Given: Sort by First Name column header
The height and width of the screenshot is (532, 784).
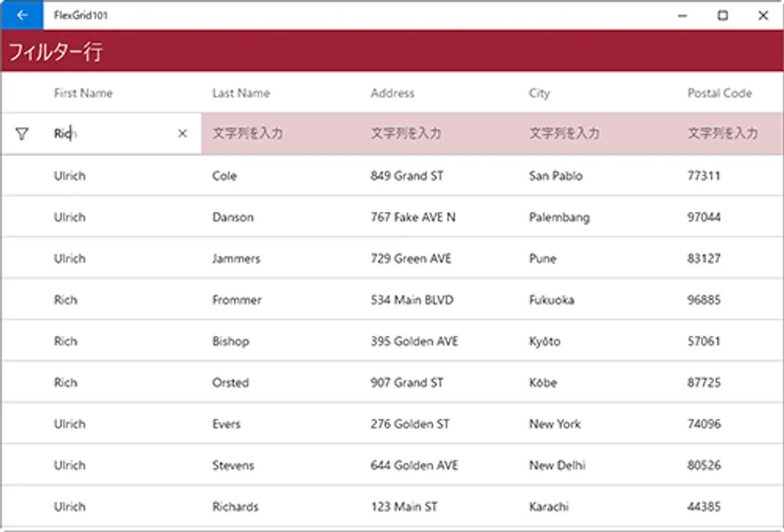Looking at the screenshot, I should coord(83,93).
